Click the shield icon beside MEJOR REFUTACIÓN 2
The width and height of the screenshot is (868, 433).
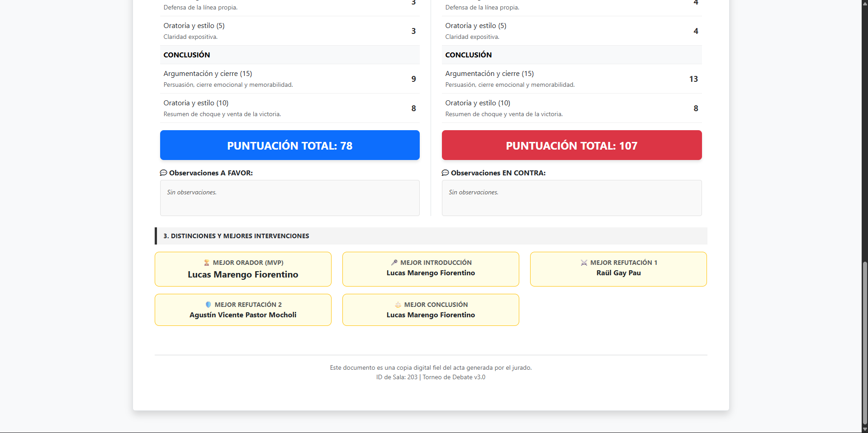pos(209,305)
